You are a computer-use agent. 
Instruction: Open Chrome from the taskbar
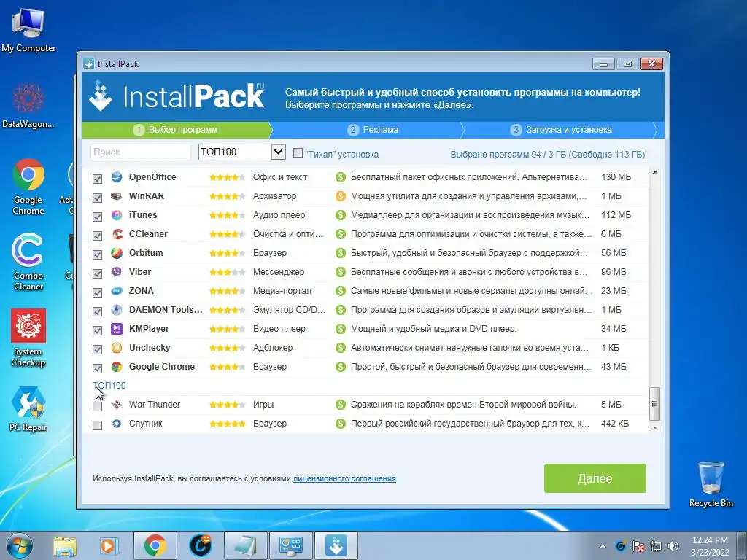tap(155, 545)
